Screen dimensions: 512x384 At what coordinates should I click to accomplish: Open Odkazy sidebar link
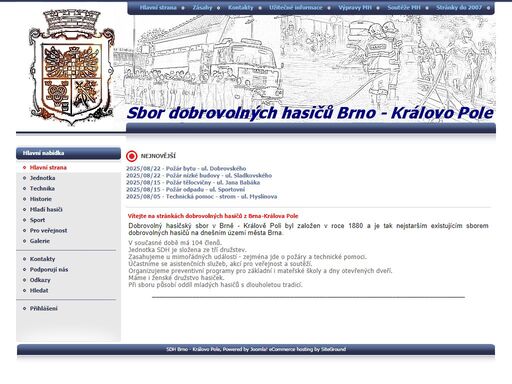click(40, 280)
